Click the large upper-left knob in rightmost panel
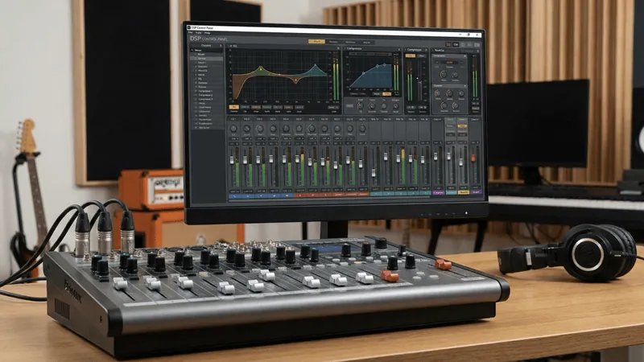Viewport: 644px width, 362px height. pyautogui.click(x=444, y=74)
